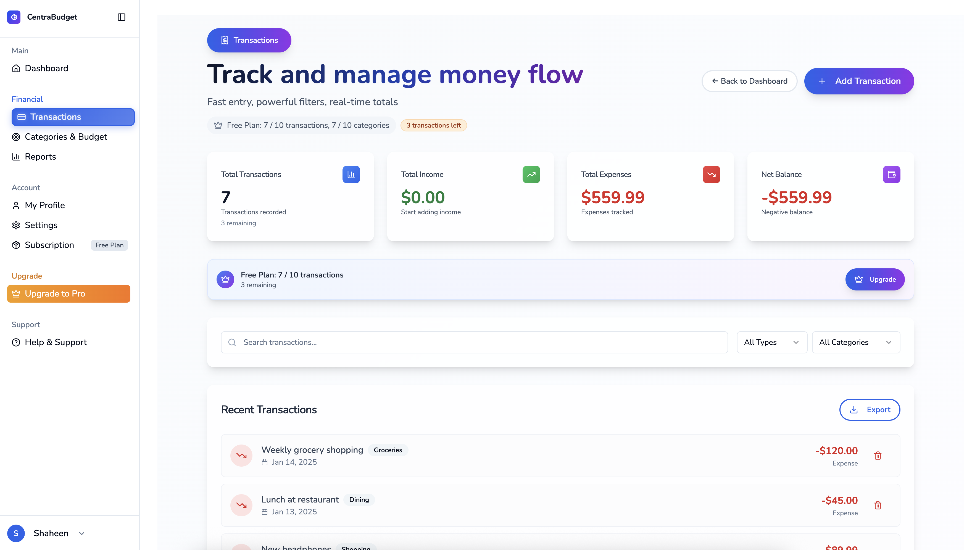
Task: Click the Weekly grocery shopping title
Action: (312, 450)
